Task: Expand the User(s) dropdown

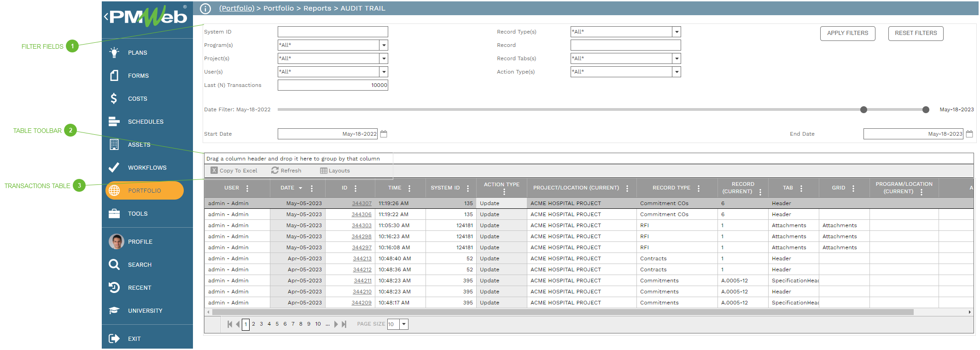Action: 384,72
